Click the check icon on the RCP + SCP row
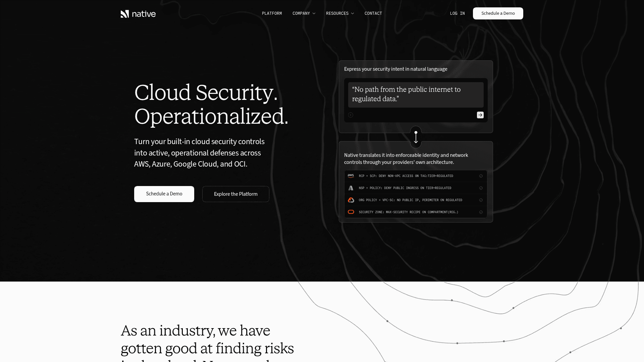The image size is (644, 362). pos(481,176)
